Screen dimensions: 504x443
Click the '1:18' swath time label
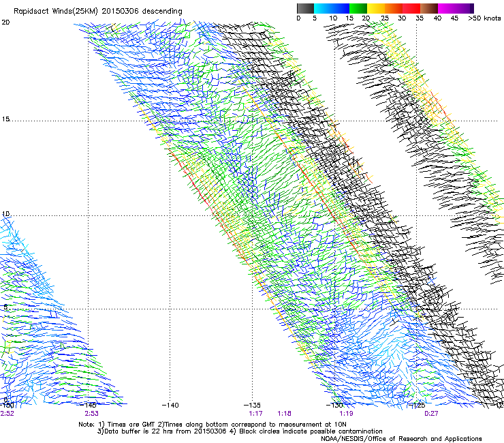point(285,414)
